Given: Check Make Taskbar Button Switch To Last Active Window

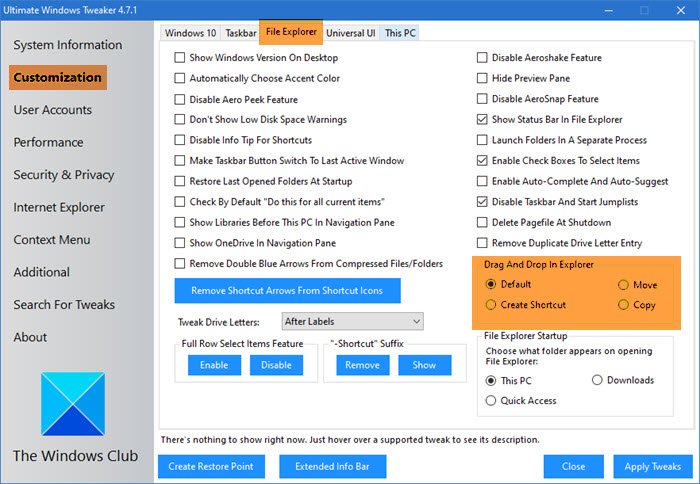Looking at the screenshot, I should (x=179, y=160).
